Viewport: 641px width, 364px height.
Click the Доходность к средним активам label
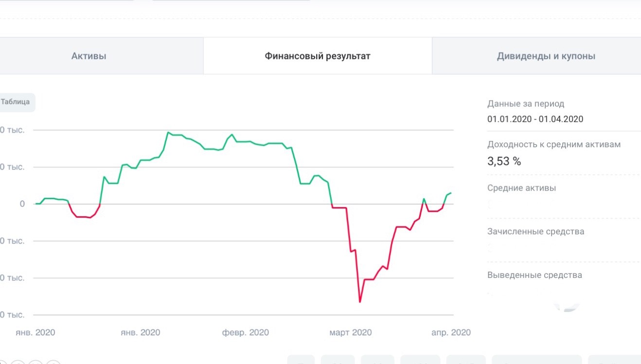pos(553,144)
